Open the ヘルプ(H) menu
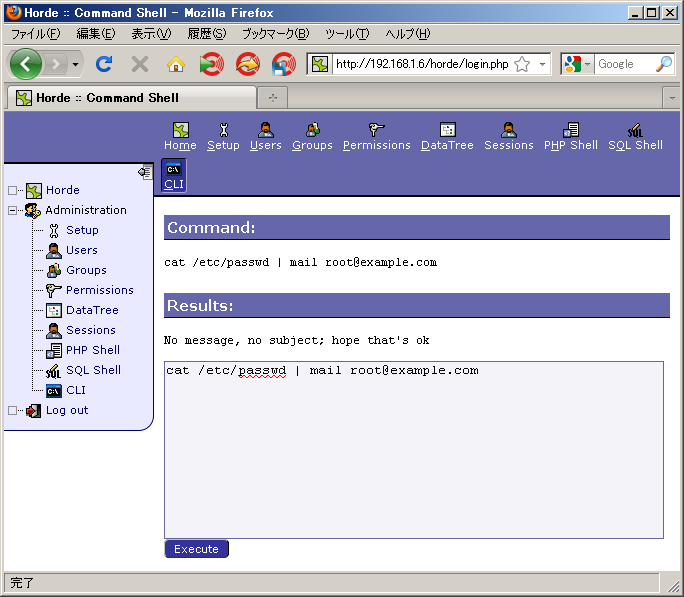 click(x=407, y=34)
